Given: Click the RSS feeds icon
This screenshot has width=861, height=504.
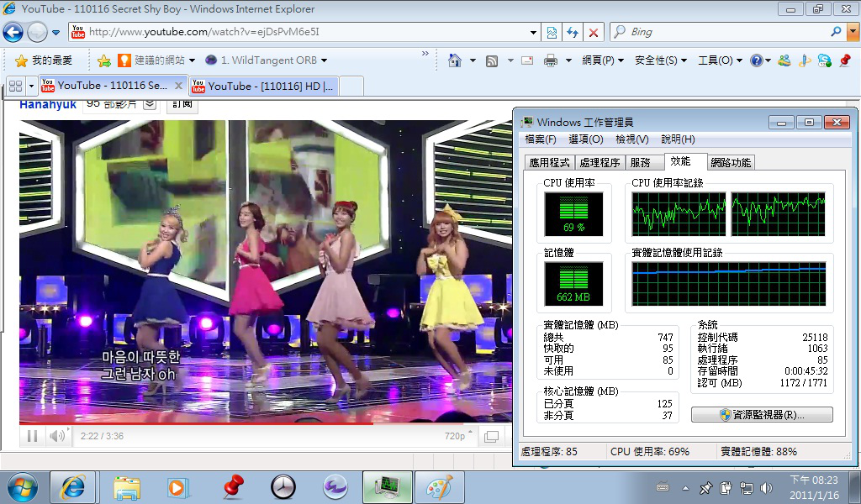Looking at the screenshot, I should point(492,60).
